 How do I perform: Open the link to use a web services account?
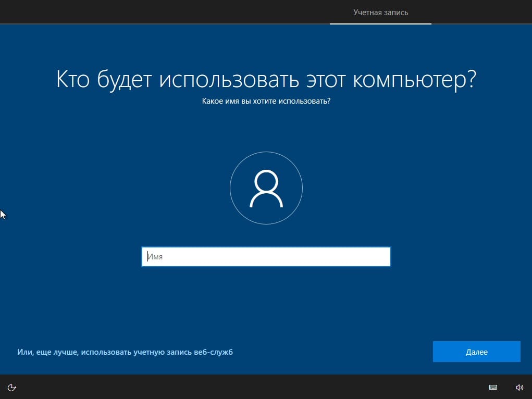click(x=125, y=352)
